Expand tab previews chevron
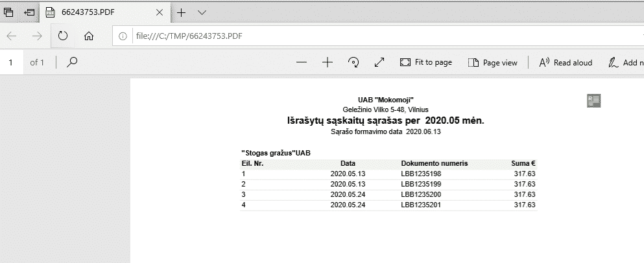 202,12
